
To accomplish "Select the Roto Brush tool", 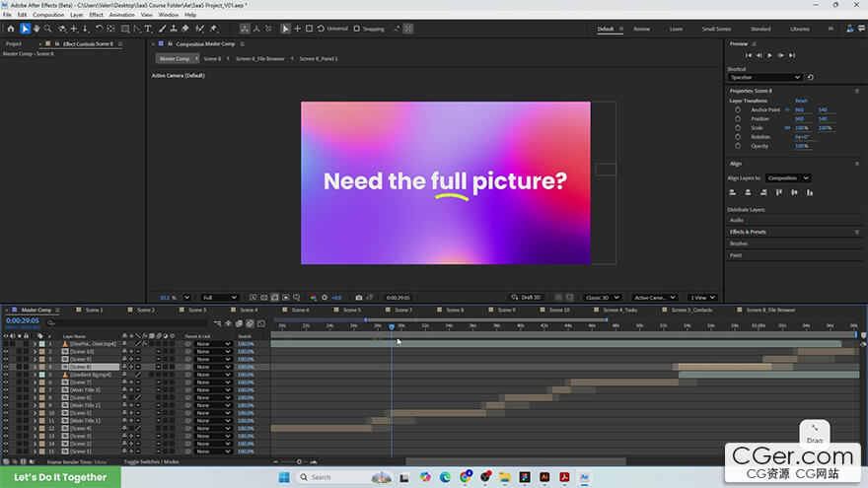I will tap(200, 29).
